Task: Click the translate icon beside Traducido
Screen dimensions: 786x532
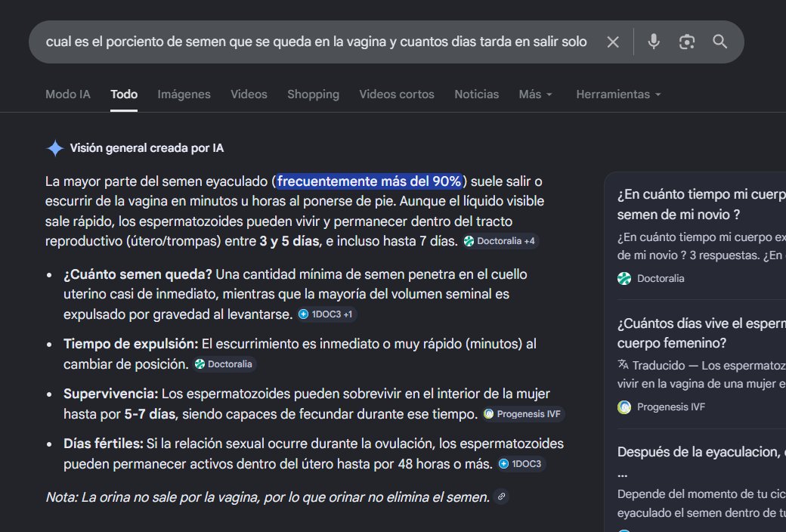Action: pos(623,364)
